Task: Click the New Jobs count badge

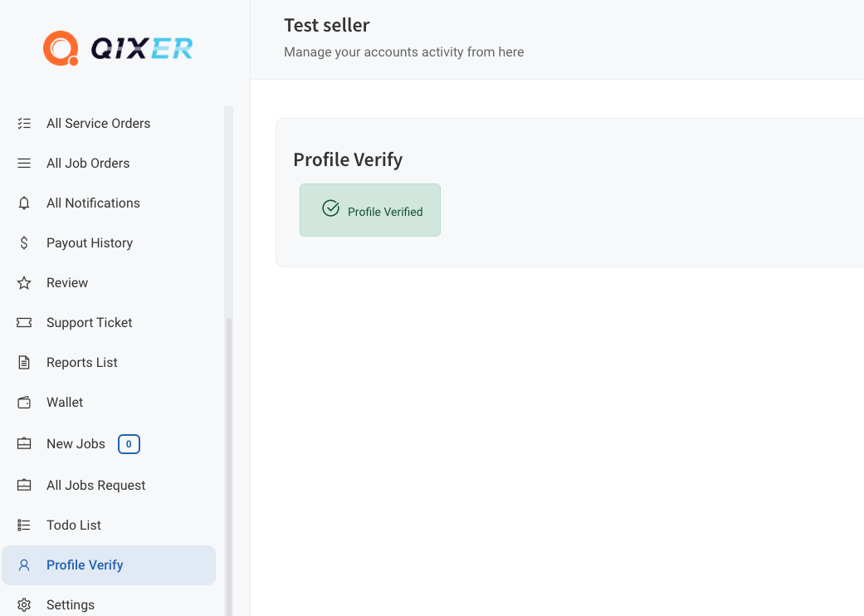Action: click(129, 444)
